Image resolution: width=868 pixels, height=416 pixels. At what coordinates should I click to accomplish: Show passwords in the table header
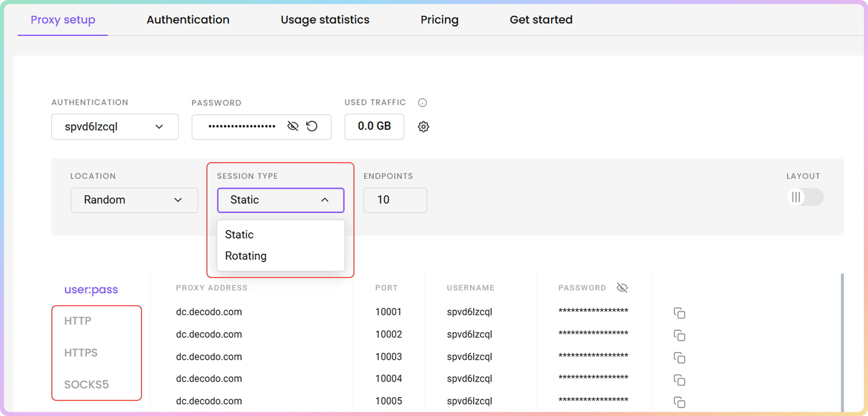622,288
